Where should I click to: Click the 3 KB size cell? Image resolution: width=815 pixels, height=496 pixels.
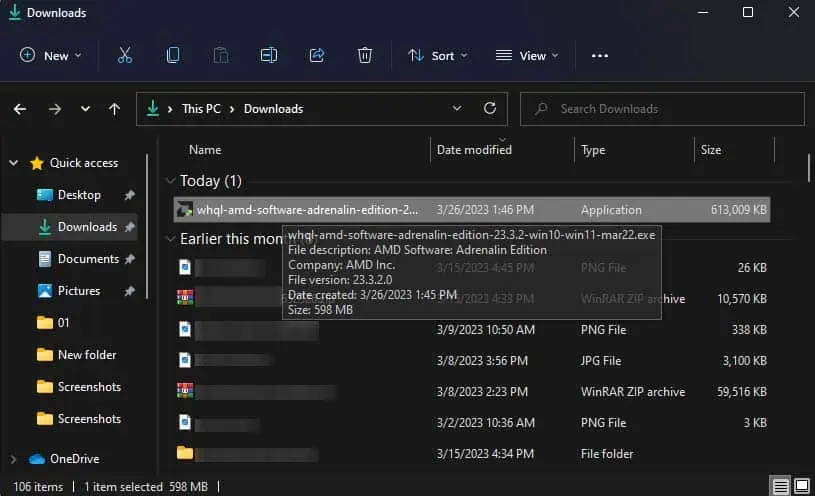click(755, 423)
